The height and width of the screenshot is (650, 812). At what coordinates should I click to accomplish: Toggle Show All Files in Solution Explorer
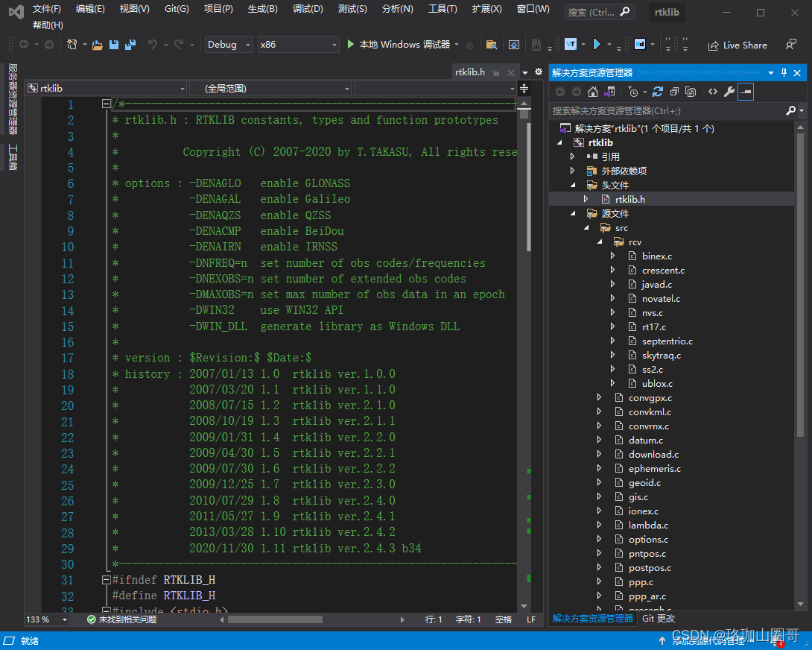tap(691, 91)
